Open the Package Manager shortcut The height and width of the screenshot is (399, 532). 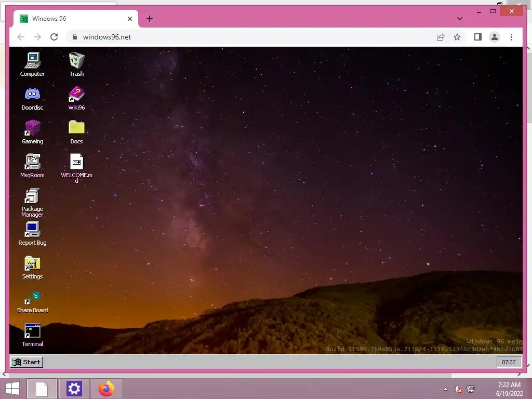pos(32,203)
